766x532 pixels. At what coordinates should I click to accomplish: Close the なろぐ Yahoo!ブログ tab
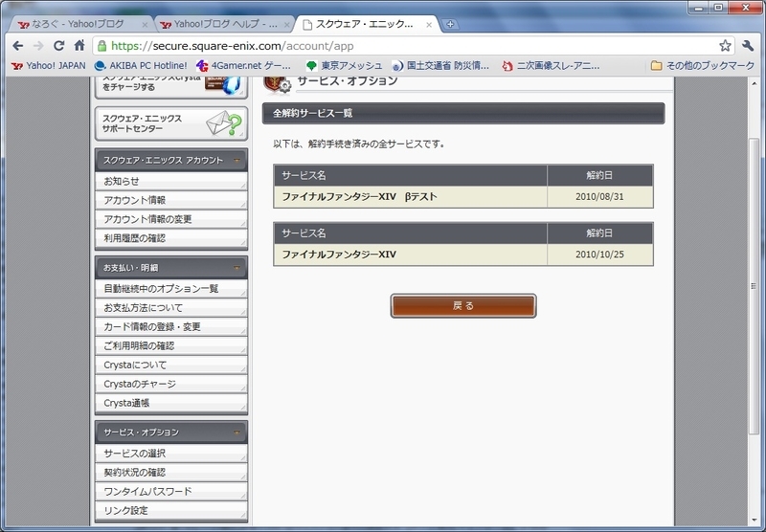click(x=145, y=25)
